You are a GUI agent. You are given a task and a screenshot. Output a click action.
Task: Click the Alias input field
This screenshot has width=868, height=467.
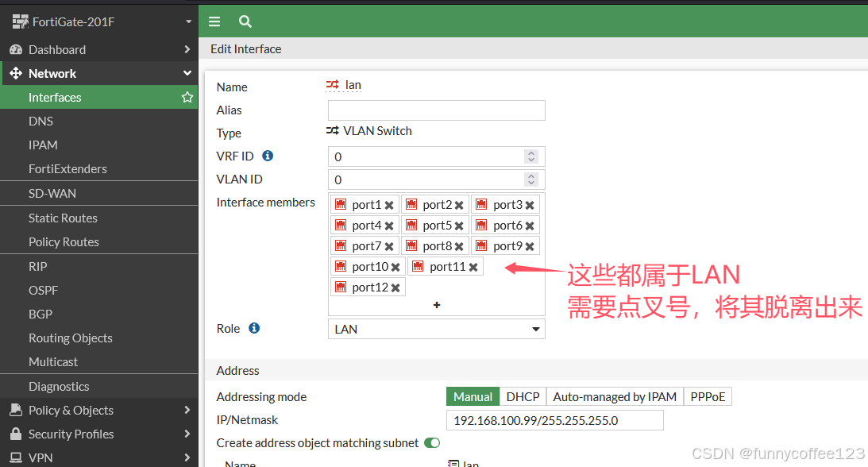pyautogui.click(x=437, y=110)
